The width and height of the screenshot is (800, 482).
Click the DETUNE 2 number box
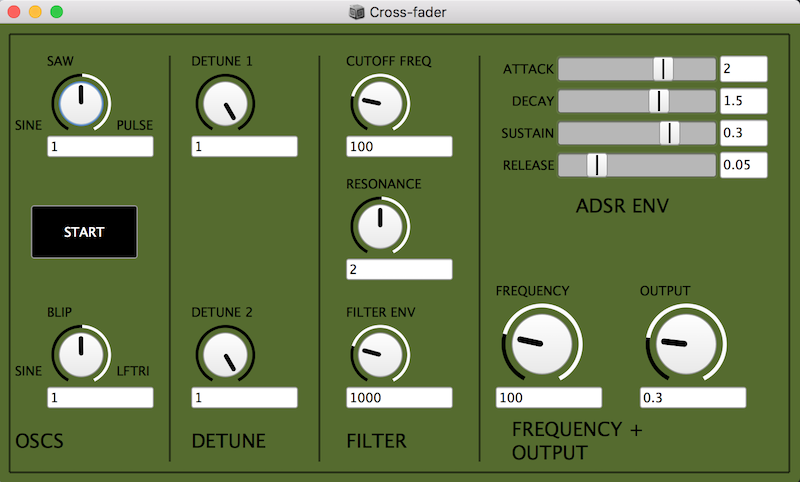244,397
